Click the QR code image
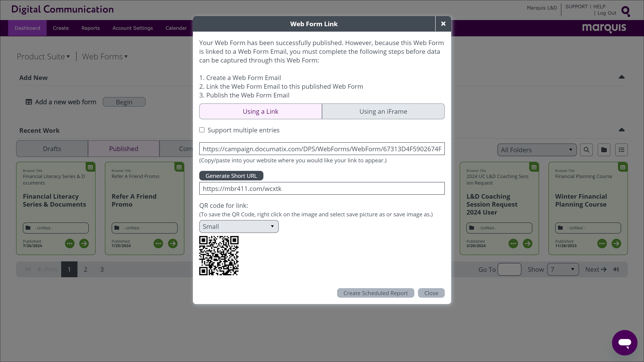 219,256
